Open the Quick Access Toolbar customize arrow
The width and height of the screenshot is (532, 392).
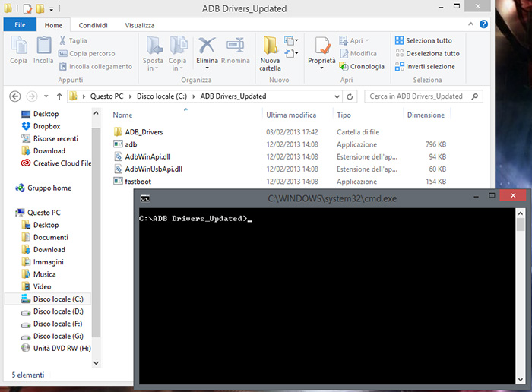[52, 9]
